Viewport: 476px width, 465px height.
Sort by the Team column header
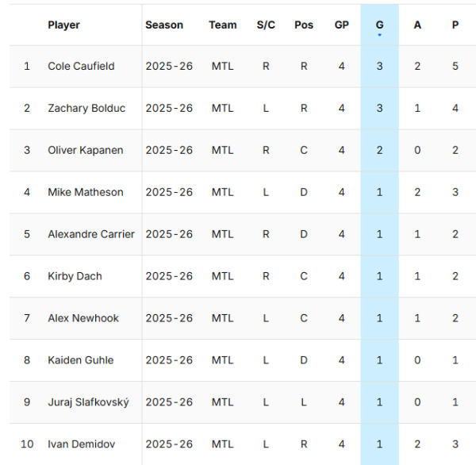(x=223, y=25)
